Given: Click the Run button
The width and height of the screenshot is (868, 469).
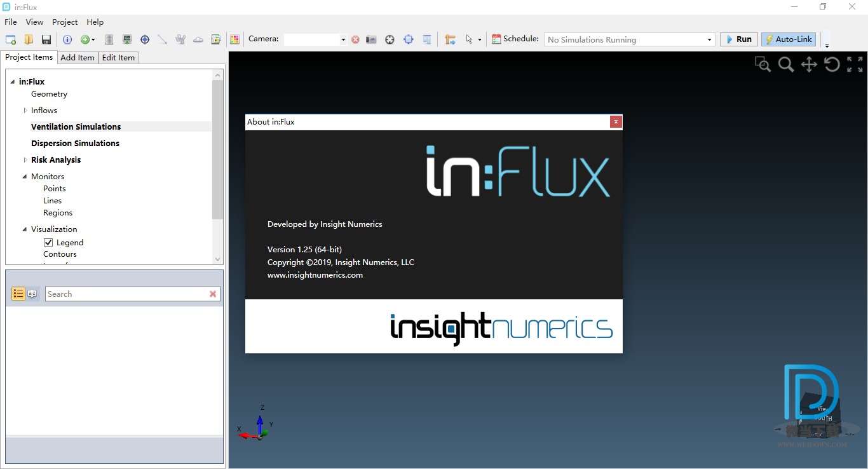Looking at the screenshot, I should tap(739, 39).
